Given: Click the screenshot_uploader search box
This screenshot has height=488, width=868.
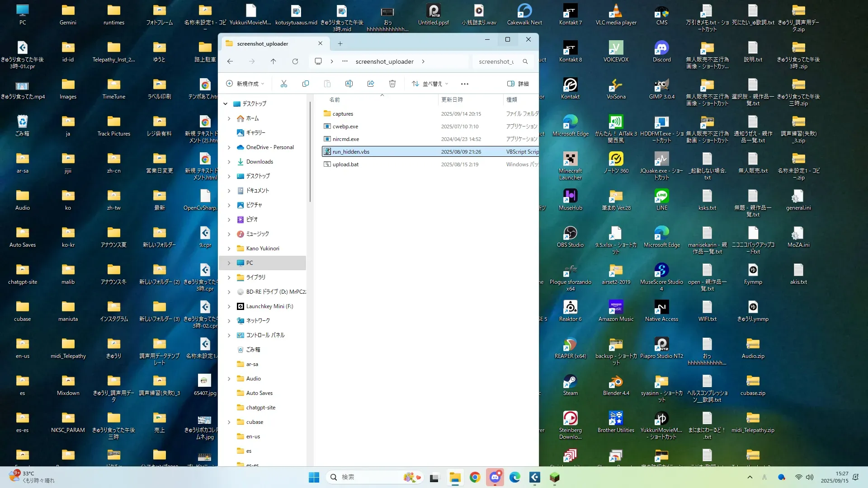Looking at the screenshot, I should pyautogui.click(x=497, y=61).
